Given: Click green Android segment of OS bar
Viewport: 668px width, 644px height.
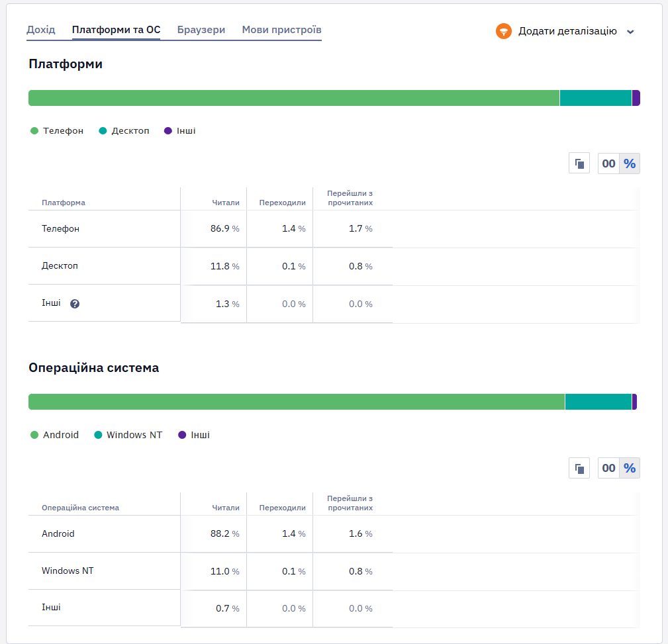Looking at the screenshot, I should (297, 402).
